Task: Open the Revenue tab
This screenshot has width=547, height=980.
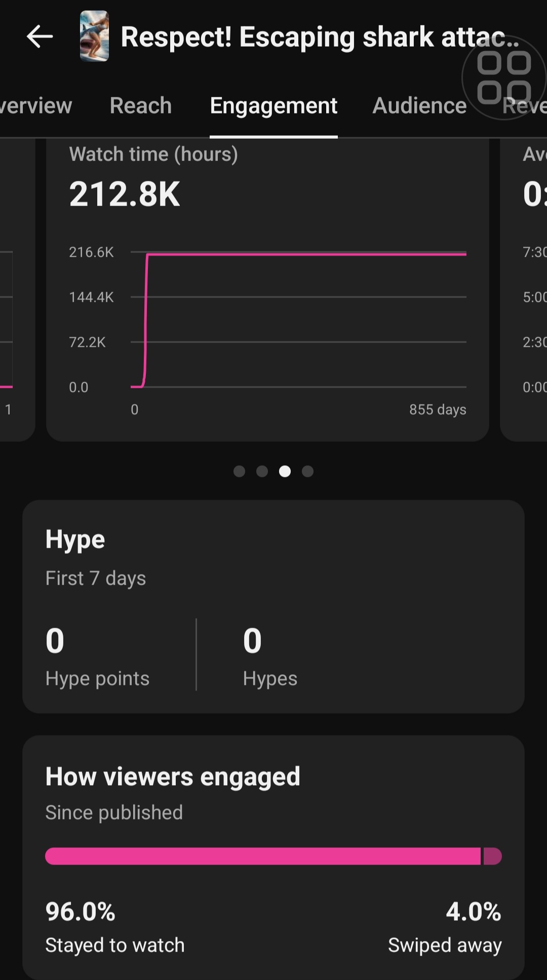Action: 524,105
